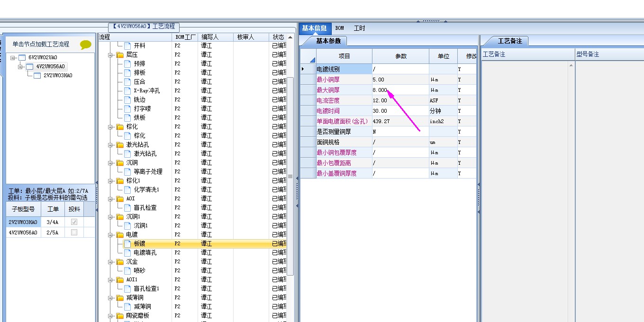Click the 电流密度 value 12.00 cell
Viewport: 644px width, 322px height.
[400, 100]
